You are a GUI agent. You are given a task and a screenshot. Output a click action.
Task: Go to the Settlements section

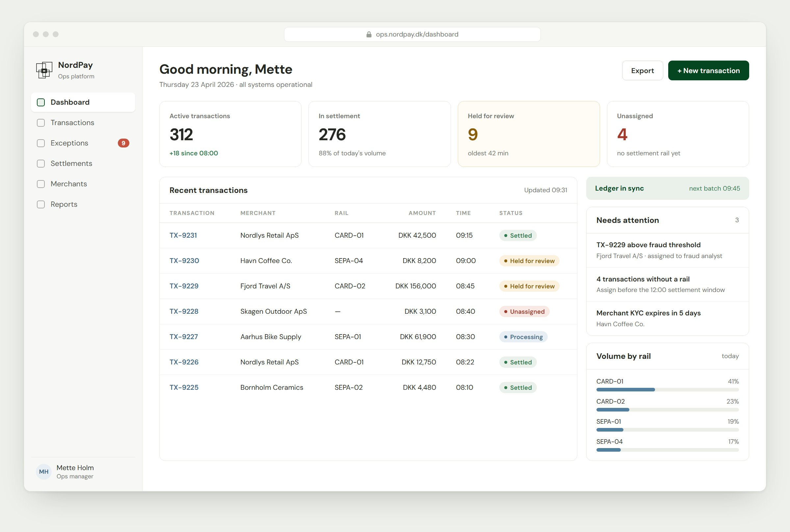click(x=83, y=163)
